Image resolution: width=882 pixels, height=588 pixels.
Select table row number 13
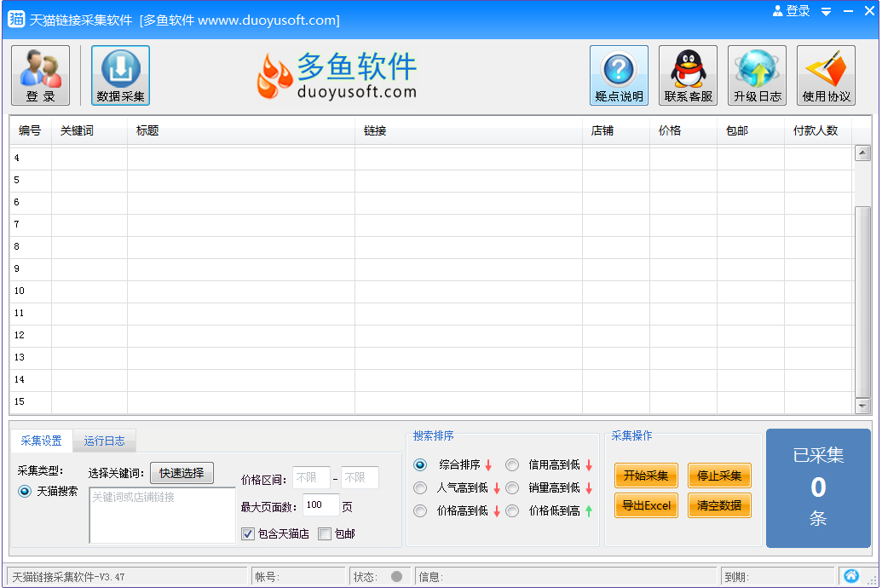coord(431,358)
